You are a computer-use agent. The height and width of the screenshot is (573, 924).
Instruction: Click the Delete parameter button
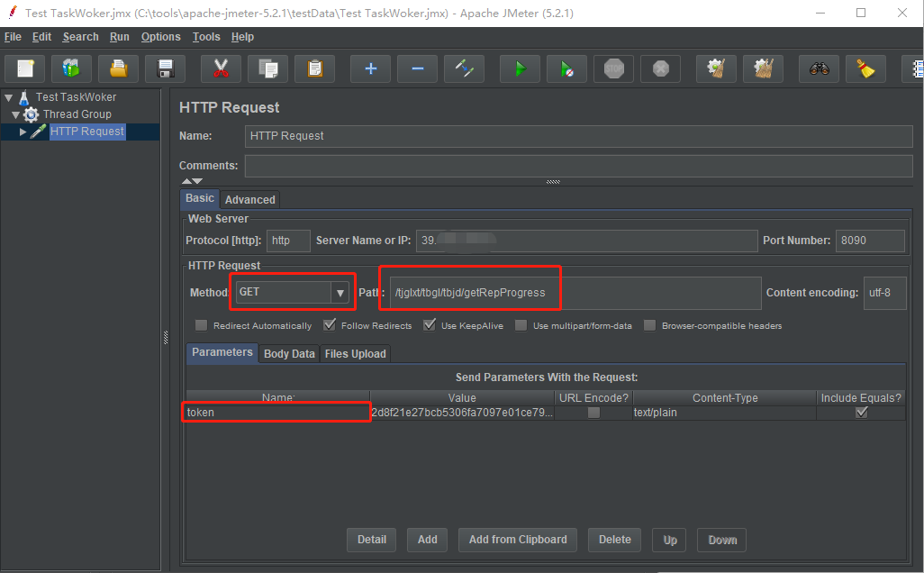click(614, 540)
